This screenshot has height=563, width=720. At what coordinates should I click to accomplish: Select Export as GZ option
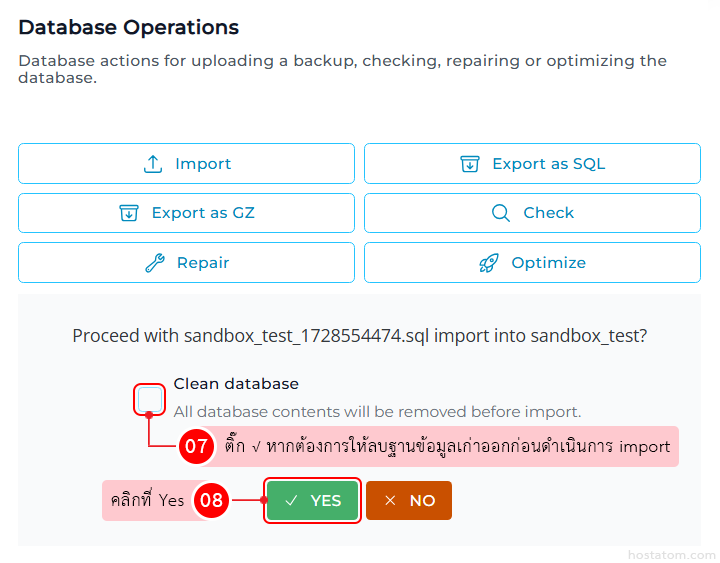(186, 213)
